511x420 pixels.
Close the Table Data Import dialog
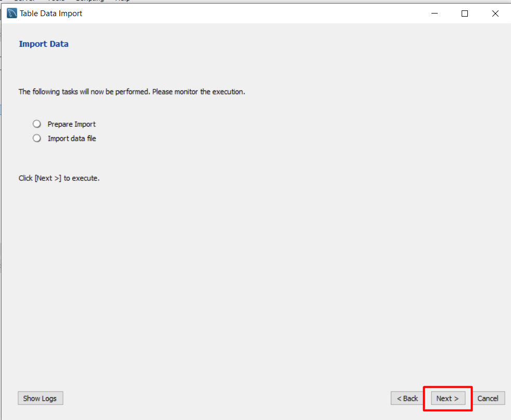coord(495,14)
